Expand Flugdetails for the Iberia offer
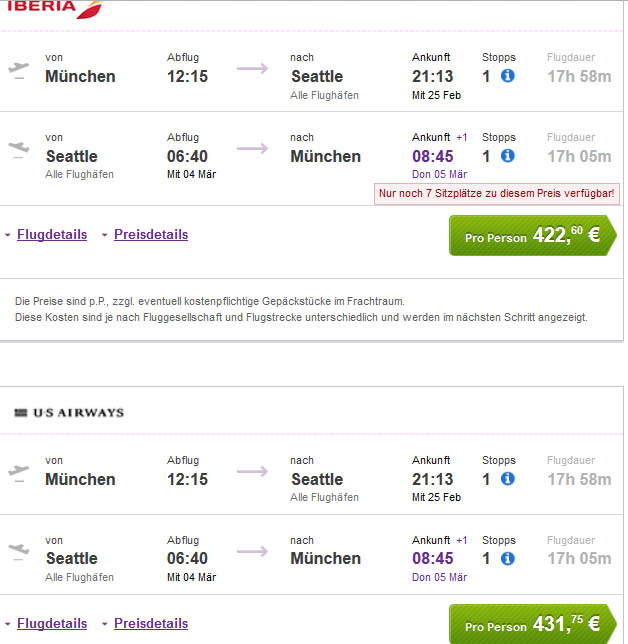This screenshot has width=628, height=644. (52, 235)
